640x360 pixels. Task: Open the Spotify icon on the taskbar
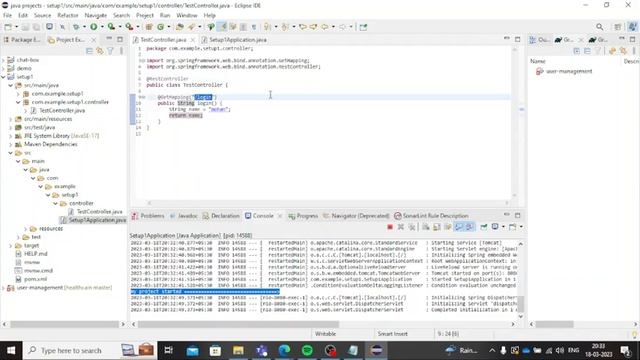point(307,350)
